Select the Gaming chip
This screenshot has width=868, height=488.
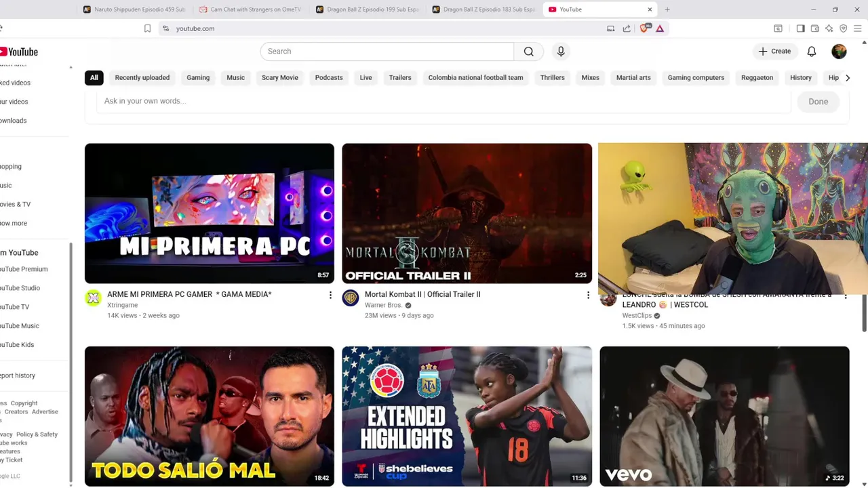pos(198,77)
